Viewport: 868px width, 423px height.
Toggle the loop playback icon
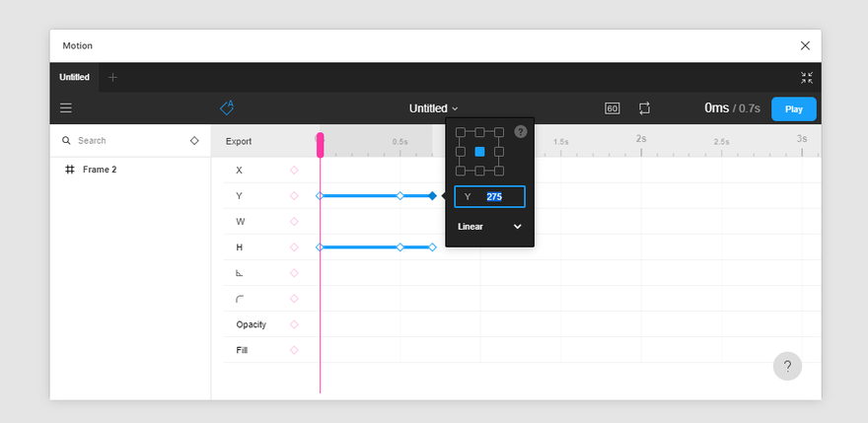(644, 107)
